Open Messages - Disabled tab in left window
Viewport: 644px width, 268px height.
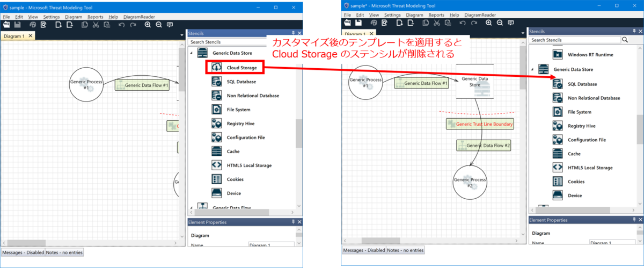[23, 252]
